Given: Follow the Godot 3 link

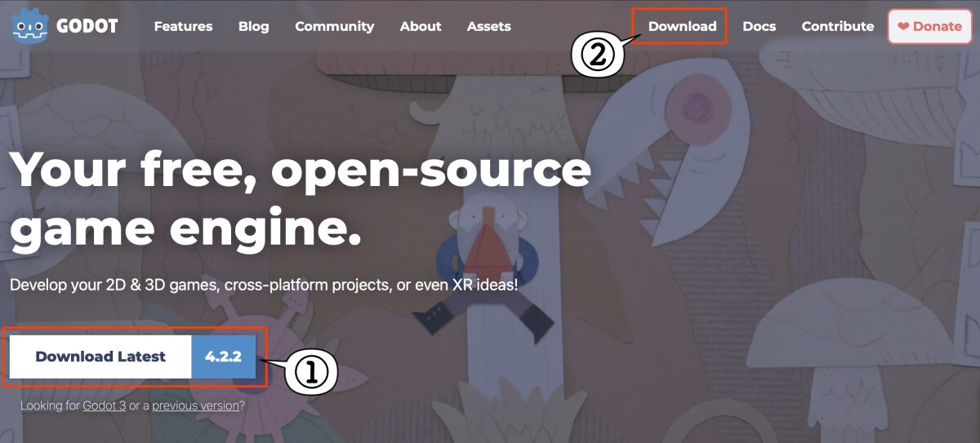Looking at the screenshot, I should (105, 405).
